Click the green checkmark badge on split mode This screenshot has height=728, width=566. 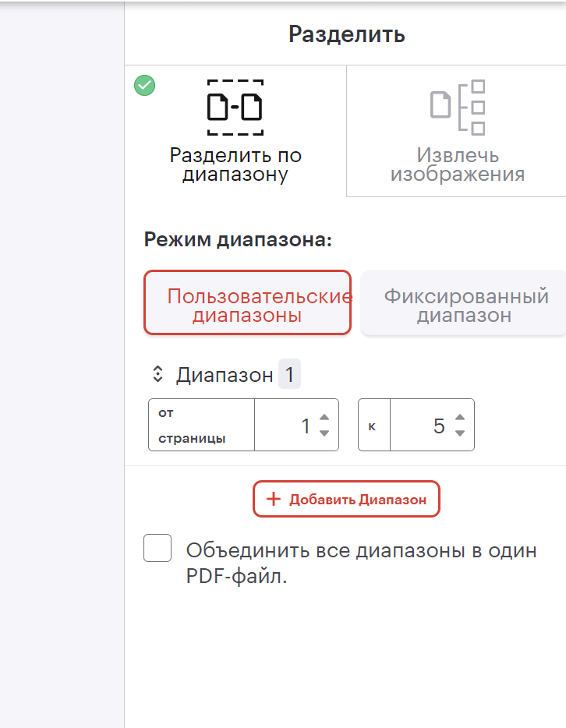[144, 86]
